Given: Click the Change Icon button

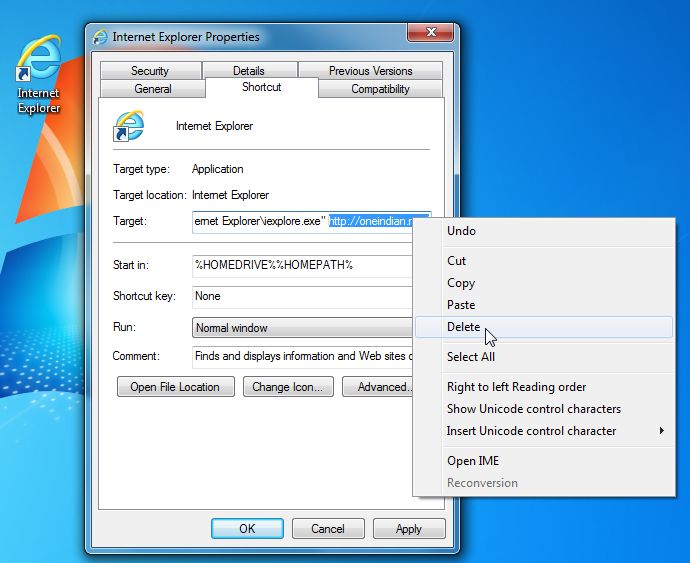Looking at the screenshot, I should point(288,387).
